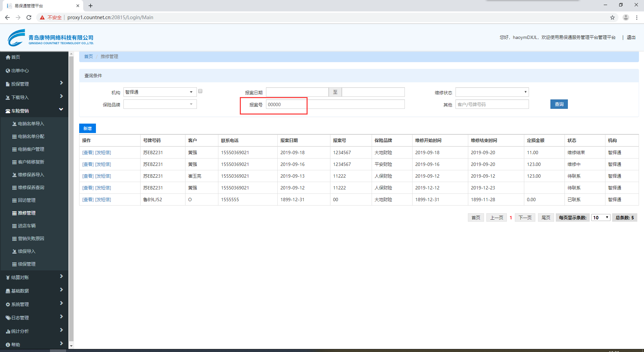Viewport: 644px width, 352px height.
Task: Select 续保管理 menu item
Action: coord(27,264)
